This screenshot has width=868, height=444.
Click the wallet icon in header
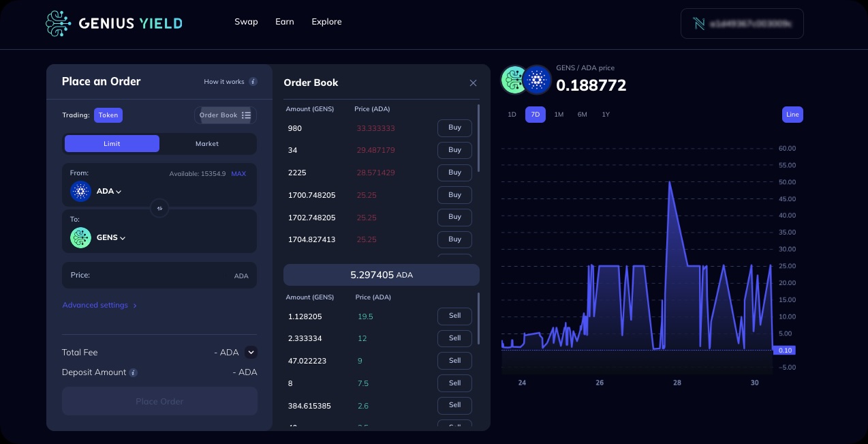(x=698, y=24)
